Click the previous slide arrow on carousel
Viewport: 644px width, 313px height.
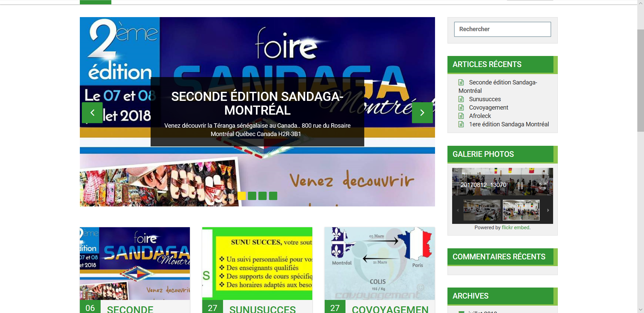[92, 113]
